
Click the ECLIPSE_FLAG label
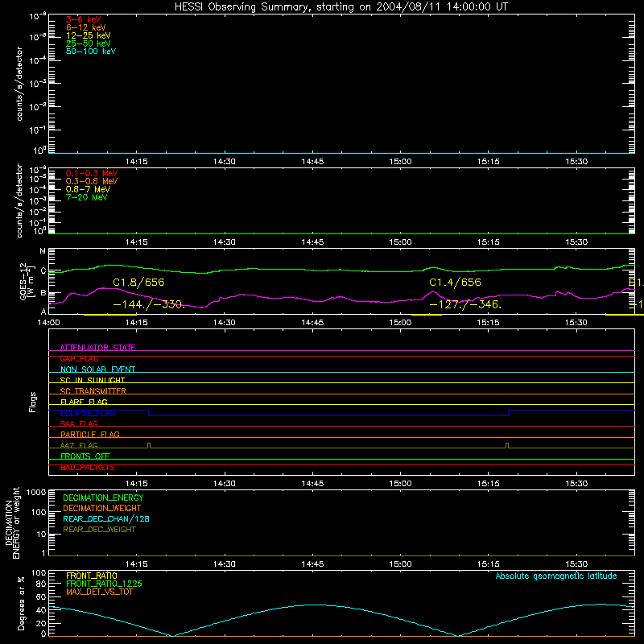(88, 413)
